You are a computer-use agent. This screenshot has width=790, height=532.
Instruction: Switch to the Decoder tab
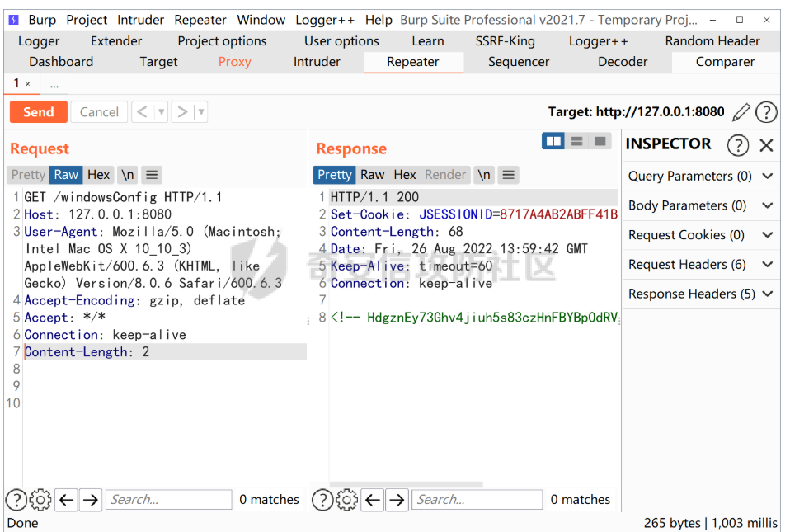(623, 62)
